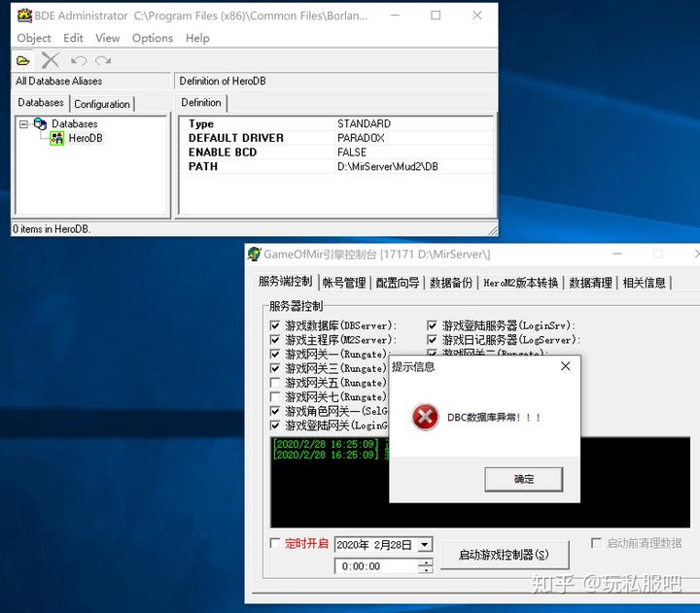The width and height of the screenshot is (700, 613).
Task: Close the 提示信息 dialog with X
Action: [x=565, y=366]
